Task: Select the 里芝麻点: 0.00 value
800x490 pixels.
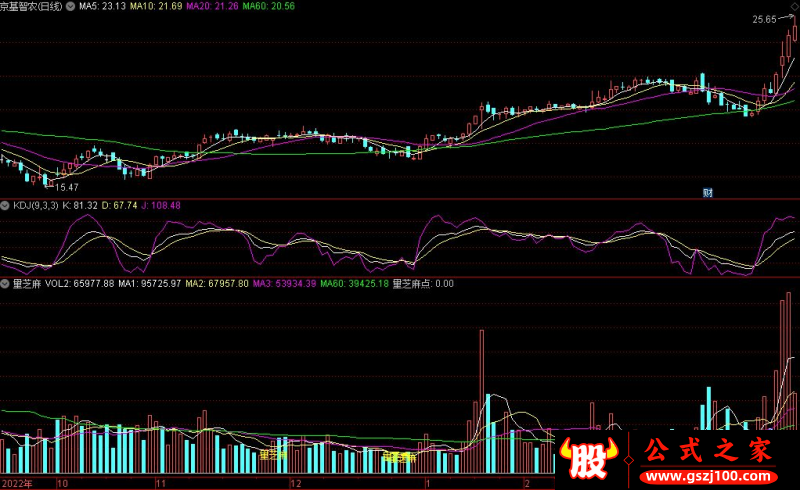Action: (x=423, y=284)
